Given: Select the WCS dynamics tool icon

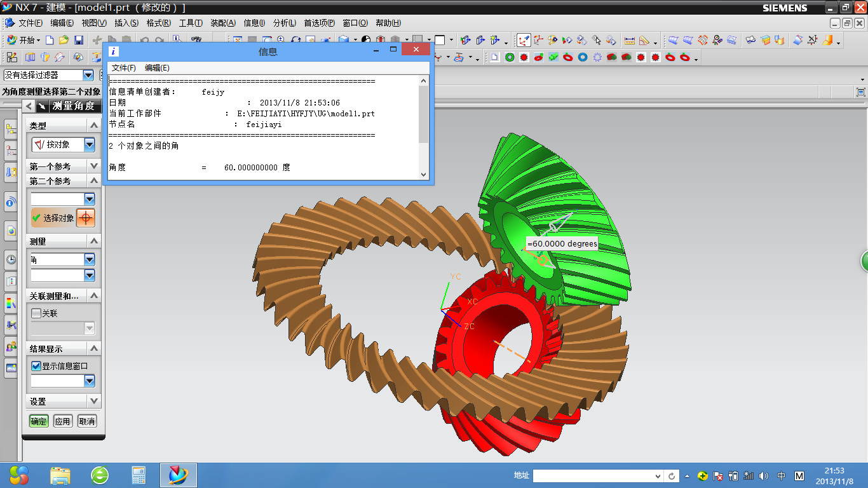Looking at the screenshot, I should click(x=524, y=40).
